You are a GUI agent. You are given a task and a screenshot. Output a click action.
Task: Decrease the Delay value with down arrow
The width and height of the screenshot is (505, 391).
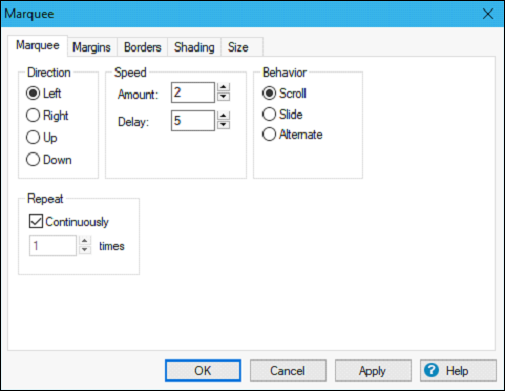[223, 125]
